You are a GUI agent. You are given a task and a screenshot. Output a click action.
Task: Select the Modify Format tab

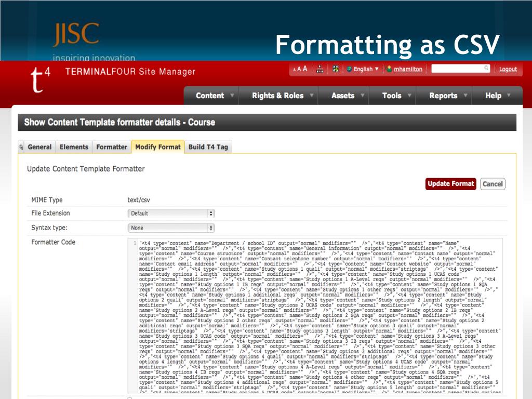[x=158, y=147]
